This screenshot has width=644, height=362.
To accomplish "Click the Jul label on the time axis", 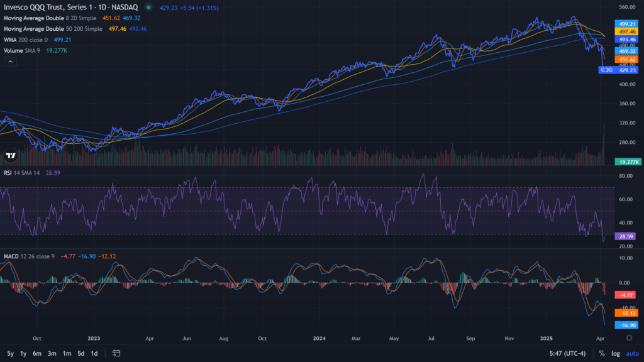I will [431, 338].
